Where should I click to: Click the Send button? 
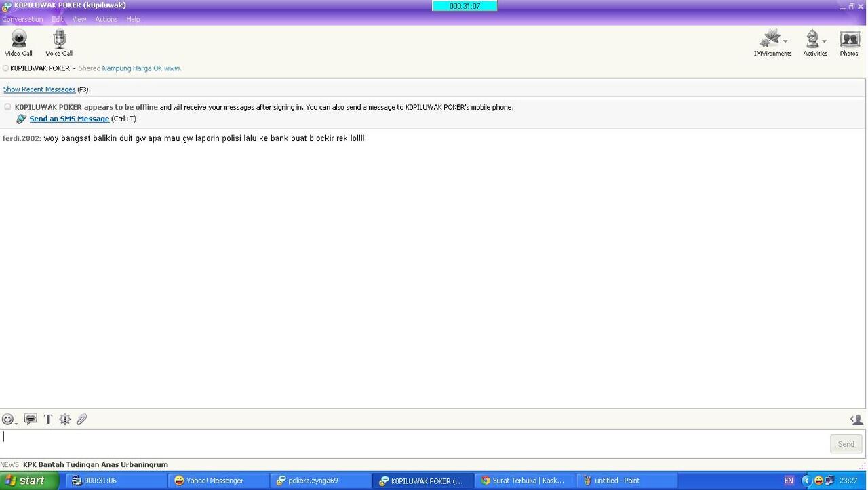(x=846, y=444)
